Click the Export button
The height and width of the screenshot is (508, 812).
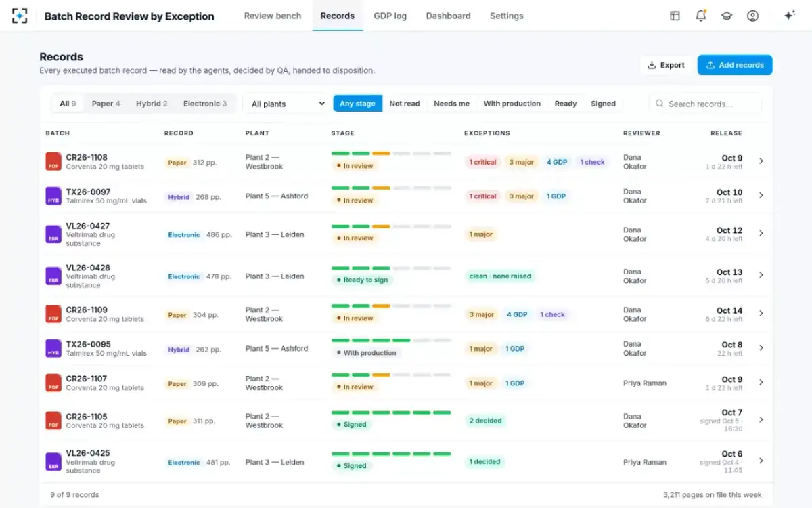[x=666, y=65]
